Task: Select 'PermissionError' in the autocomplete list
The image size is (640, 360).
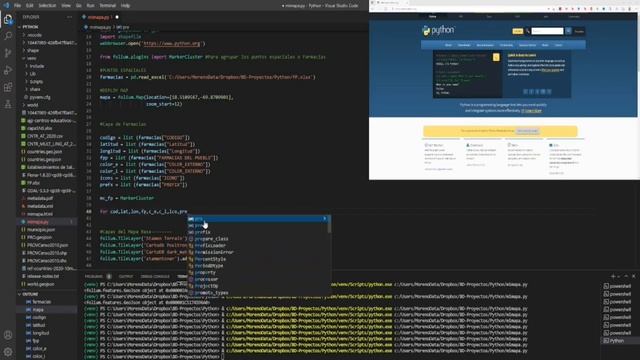Action: [259, 252]
